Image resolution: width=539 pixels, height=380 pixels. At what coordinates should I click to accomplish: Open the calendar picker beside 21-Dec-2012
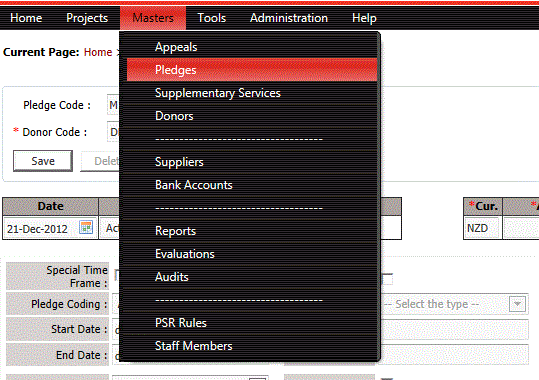pyautogui.click(x=86, y=227)
